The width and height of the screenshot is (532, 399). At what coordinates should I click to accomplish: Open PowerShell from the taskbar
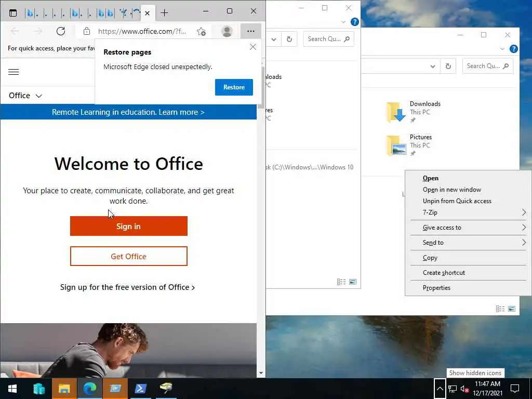click(140, 389)
